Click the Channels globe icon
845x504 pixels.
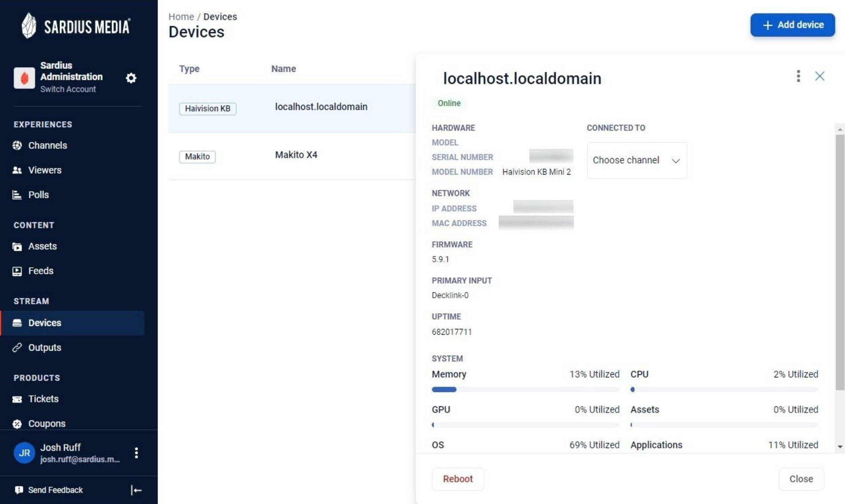17,145
